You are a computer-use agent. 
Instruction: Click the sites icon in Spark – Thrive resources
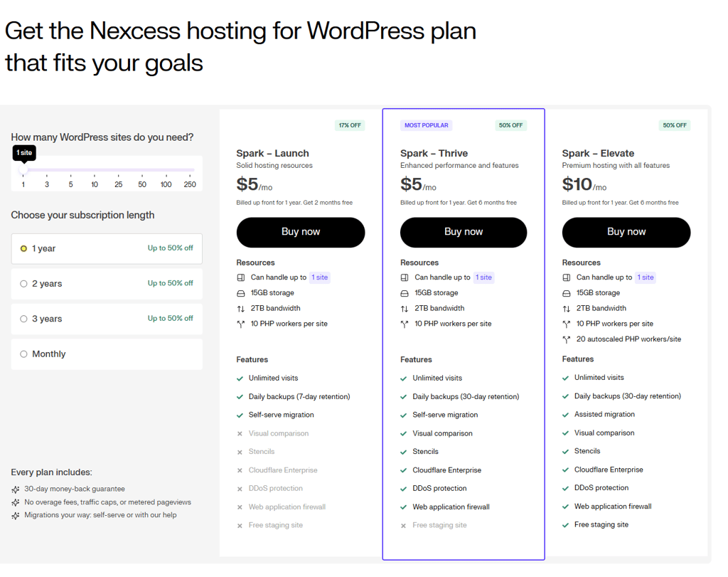(405, 277)
